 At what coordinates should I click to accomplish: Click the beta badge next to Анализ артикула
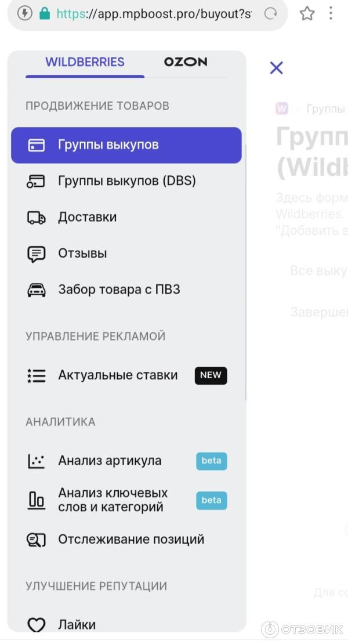click(x=211, y=461)
